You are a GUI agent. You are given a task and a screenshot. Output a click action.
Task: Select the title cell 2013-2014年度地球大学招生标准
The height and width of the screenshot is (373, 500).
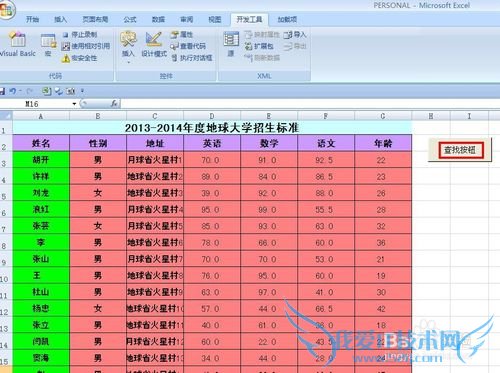212,128
